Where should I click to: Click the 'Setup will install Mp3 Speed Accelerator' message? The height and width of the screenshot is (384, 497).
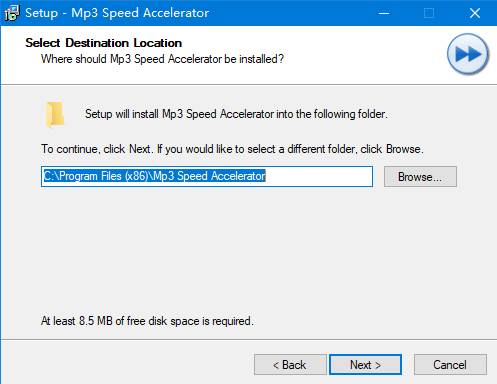point(236,114)
